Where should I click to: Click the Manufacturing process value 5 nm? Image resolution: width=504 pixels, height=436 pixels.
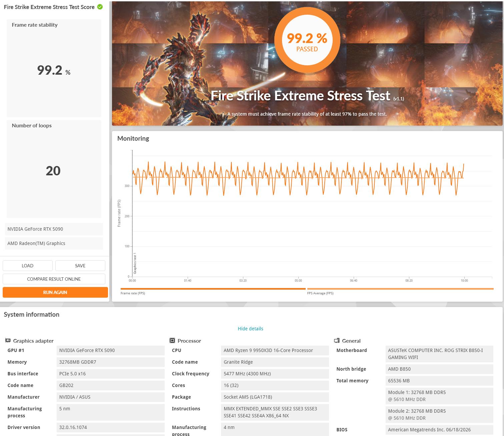click(x=111, y=412)
